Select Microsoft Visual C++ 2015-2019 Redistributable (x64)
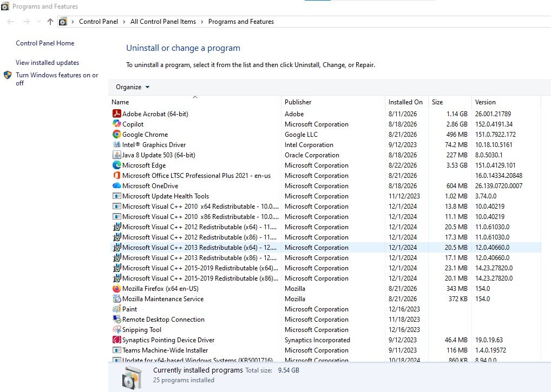The image size is (551, 392). [326, 268]
